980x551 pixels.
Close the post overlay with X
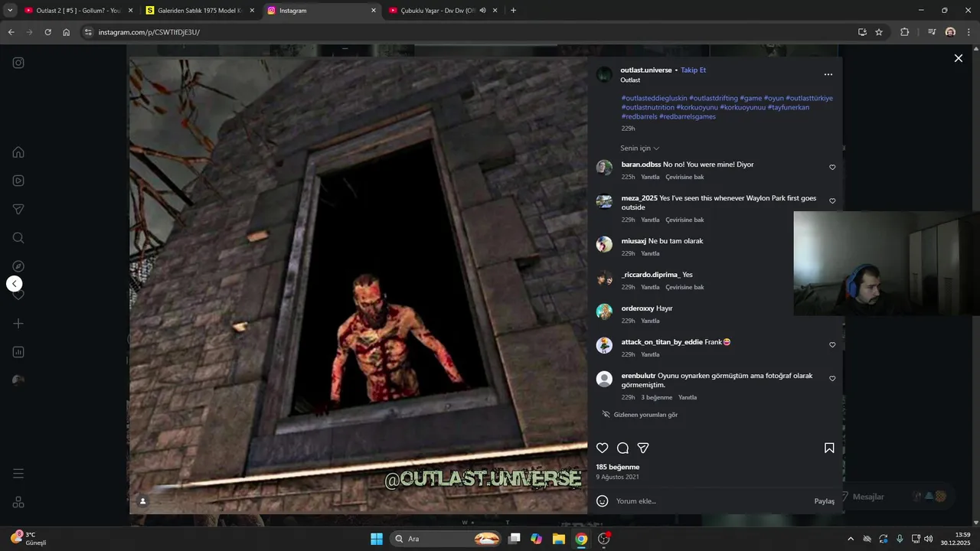(x=958, y=58)
